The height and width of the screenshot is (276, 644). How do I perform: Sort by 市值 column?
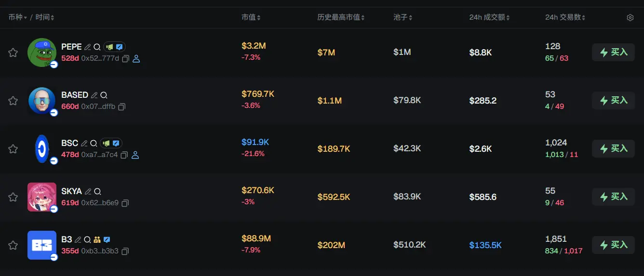[251, 17]
